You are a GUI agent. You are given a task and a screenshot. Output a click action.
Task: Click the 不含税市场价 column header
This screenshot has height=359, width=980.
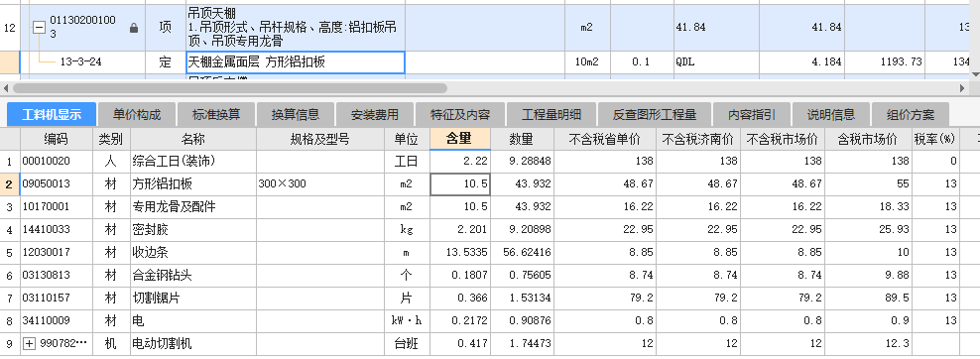(783, 139)
